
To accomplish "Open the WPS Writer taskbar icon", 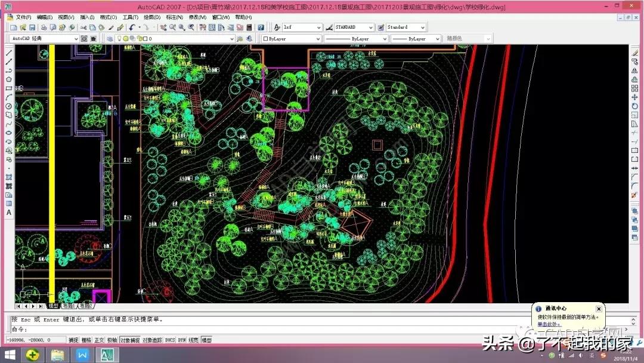I will tap(82, 355).
